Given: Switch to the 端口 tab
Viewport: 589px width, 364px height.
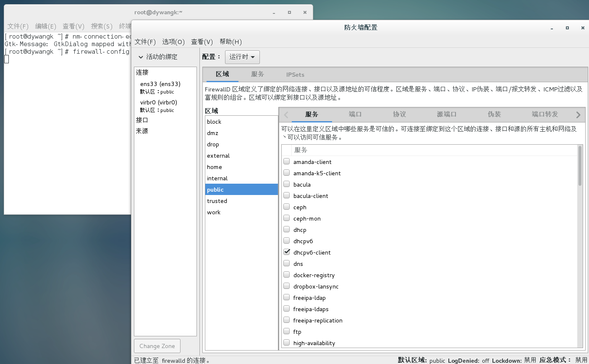Looking at the screenshot, I should click(355, 114).
